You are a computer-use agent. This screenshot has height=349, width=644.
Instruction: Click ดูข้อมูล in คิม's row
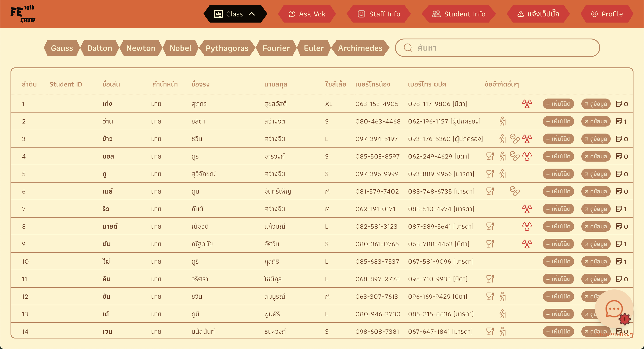[x=596, y=279]
